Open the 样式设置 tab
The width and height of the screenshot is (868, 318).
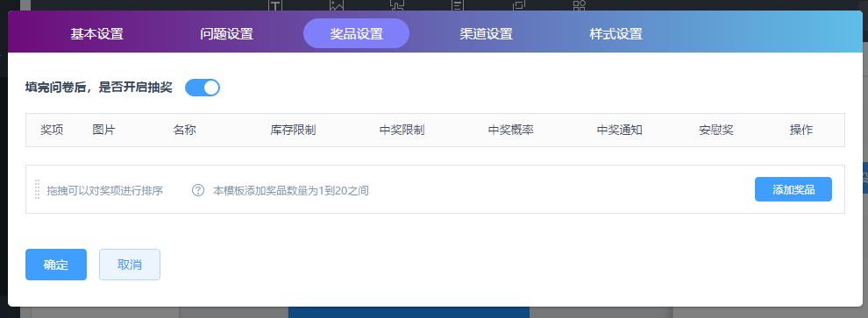[x=616, y=34]
